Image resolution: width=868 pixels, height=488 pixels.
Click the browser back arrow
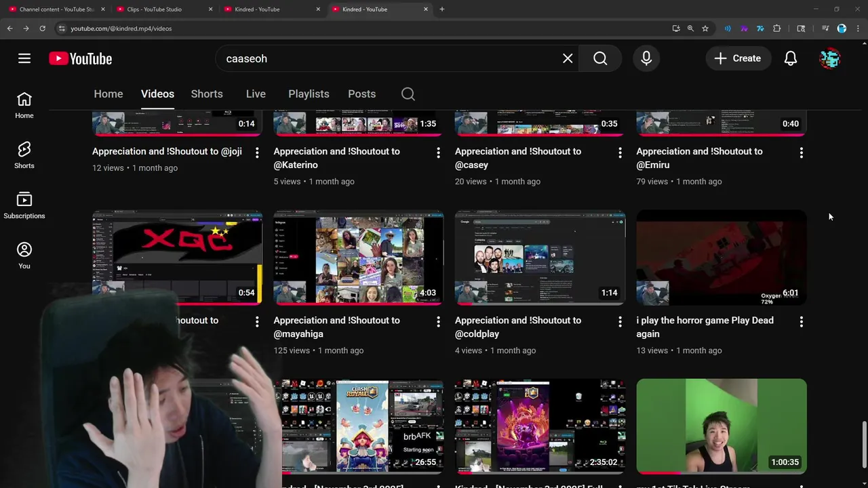[x=9, y=28]
